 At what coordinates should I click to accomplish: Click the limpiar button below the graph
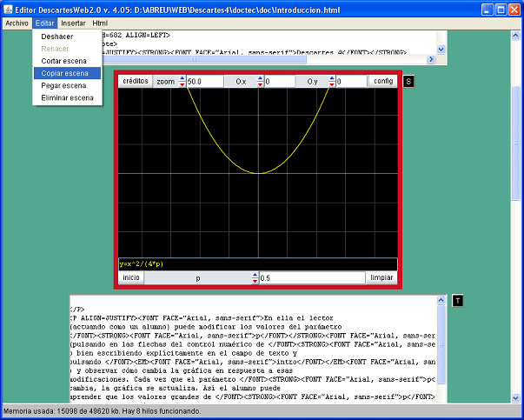(x=381, y=278)
